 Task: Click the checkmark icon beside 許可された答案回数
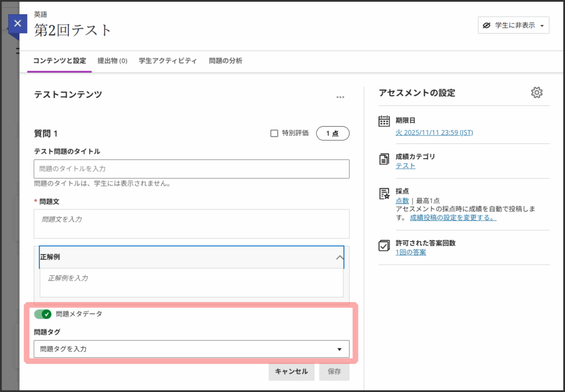384,246
